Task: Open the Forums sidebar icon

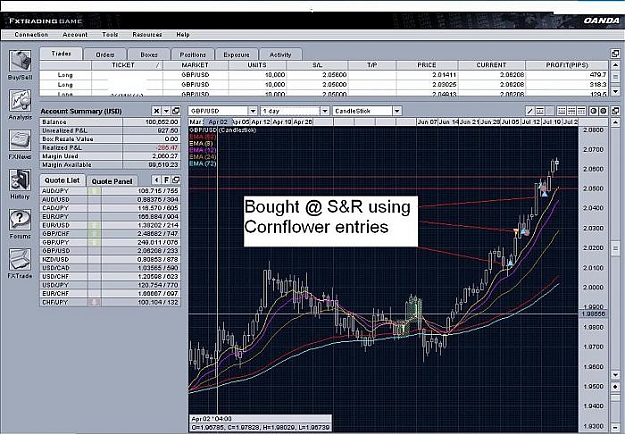Action: click(x=20, y=220)
